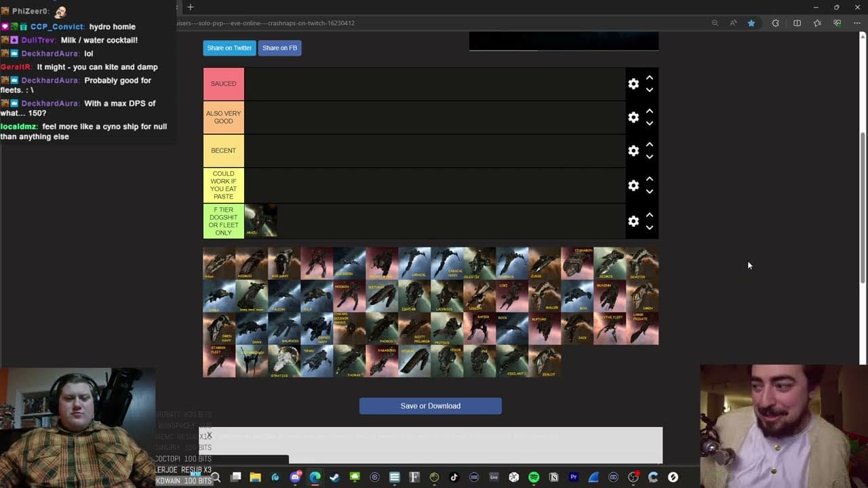Select the Stratios ship thumbnail
The height and width of the screenshot is (488, 868).
(x=285, y=361)
